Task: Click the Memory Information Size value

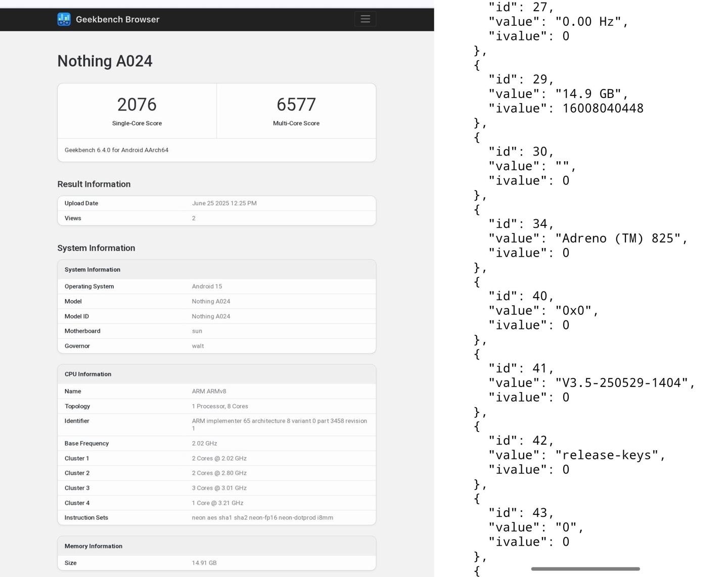Action: tap(204, 563)
